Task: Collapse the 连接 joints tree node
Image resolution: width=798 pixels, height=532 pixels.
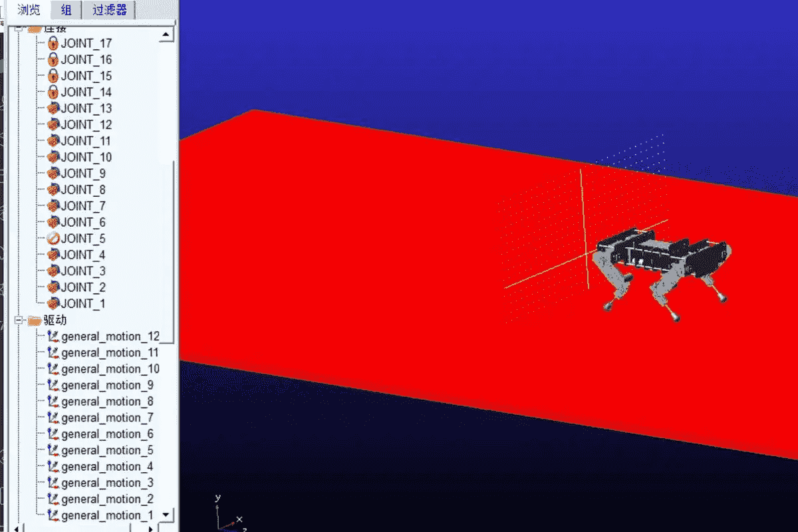Action: pyautogui.click(x=19, y=29)
